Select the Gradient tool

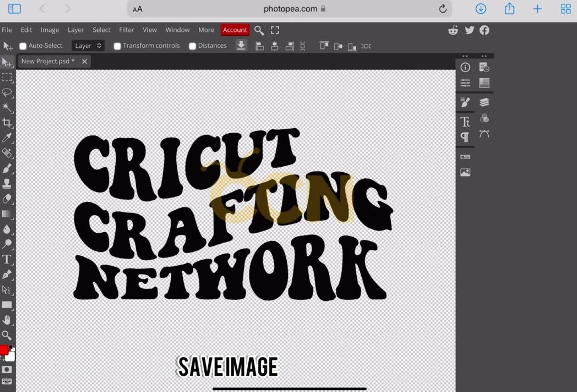[x=7, y=214]
